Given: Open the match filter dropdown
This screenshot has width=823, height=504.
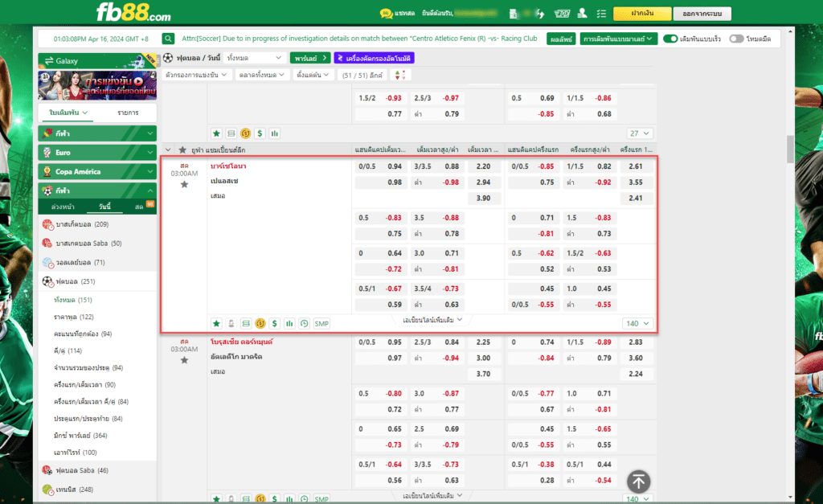Looking at the screenshot, I should [196, 75].
